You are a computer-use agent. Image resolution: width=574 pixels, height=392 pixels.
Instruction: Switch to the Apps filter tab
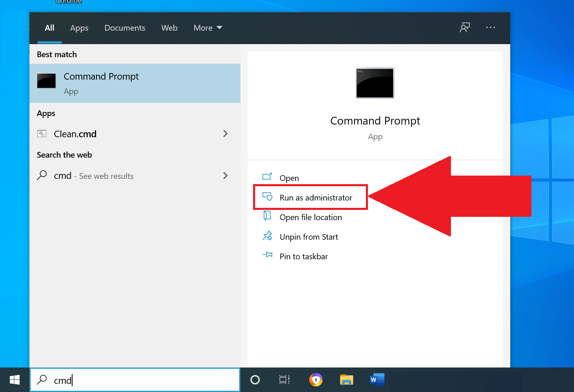(x=79, y=28)
